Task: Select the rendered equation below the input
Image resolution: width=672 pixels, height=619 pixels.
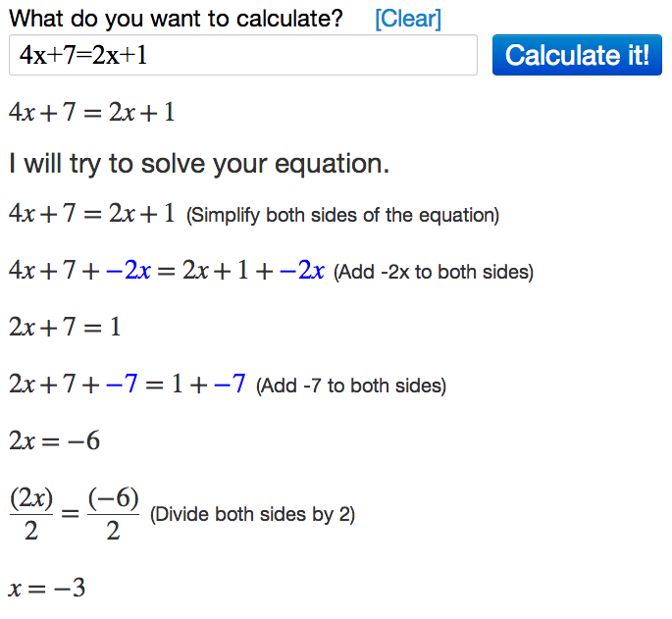Action: [x=91, y=112]
